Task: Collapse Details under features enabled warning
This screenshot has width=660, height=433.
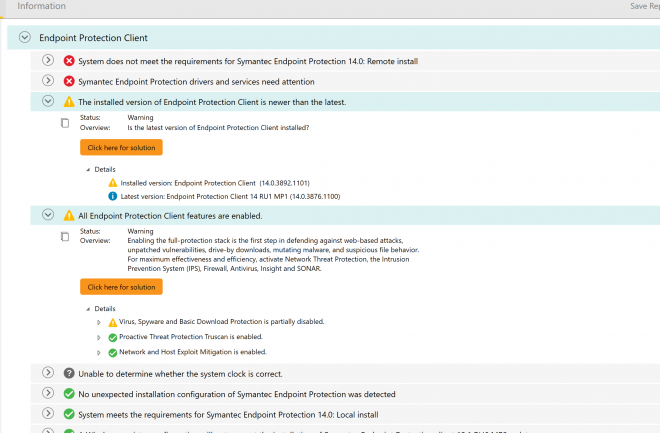Action: tap(88, 309)
